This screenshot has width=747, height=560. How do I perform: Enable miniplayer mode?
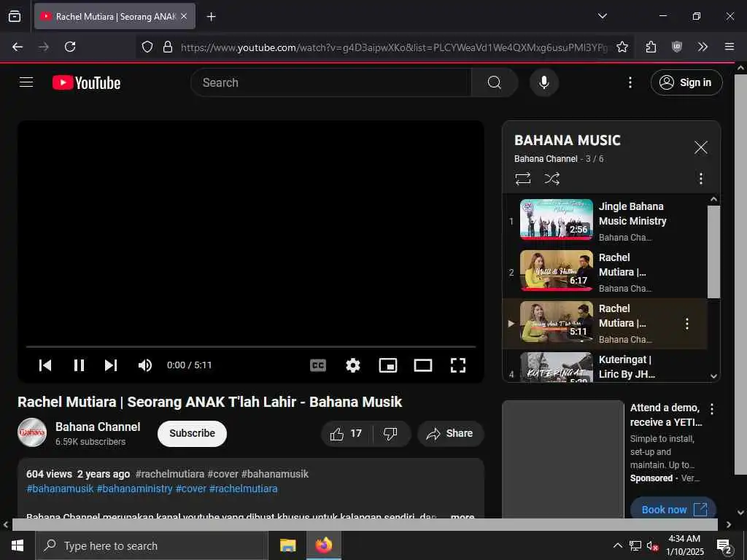coord(388,365)
